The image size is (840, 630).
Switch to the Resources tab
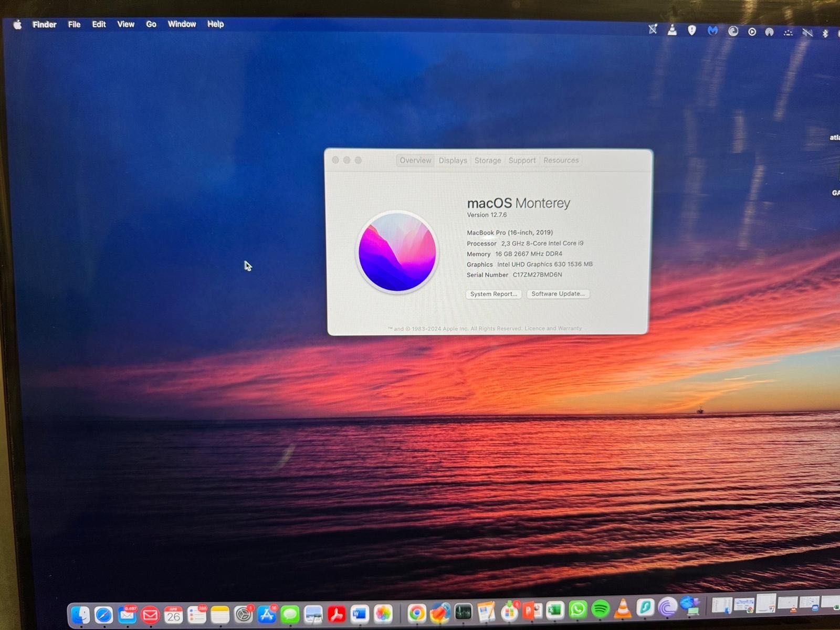(561, 160)
